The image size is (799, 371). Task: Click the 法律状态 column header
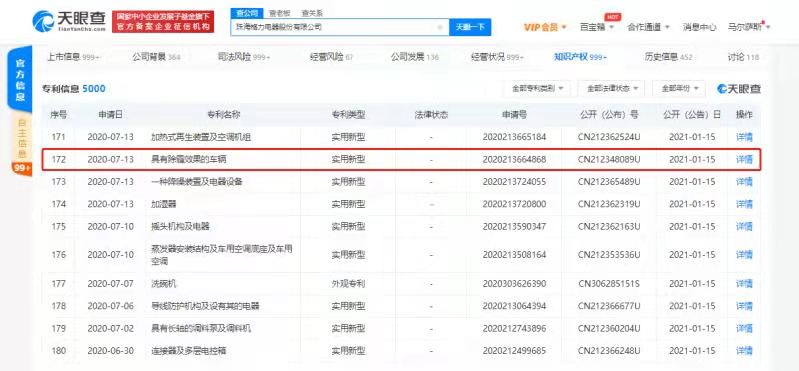coord(432,115)
